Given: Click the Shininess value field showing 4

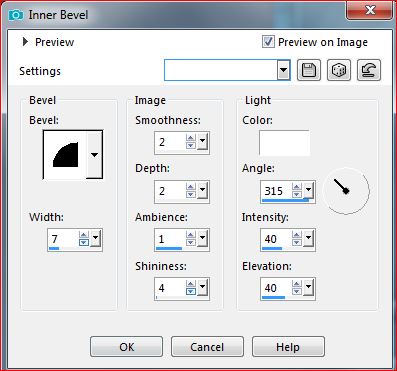Looking at the screenshot, I should pyautogui.click(x=171, y=288).
